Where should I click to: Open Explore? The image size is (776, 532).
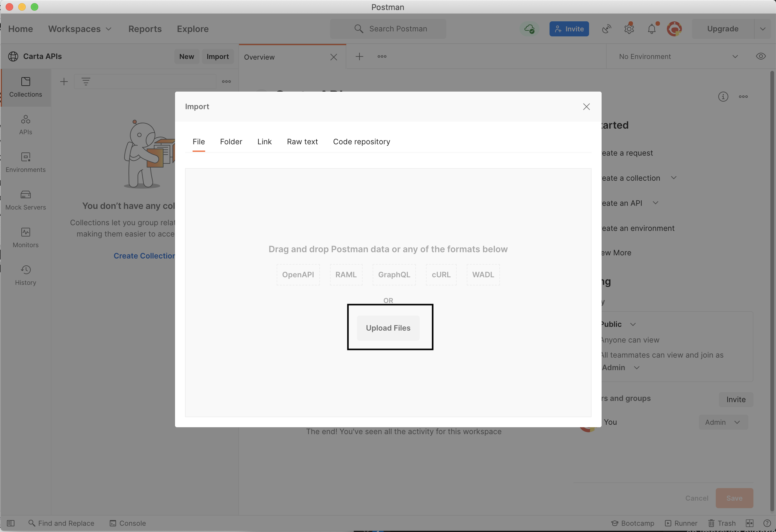(x=193, y=29)
